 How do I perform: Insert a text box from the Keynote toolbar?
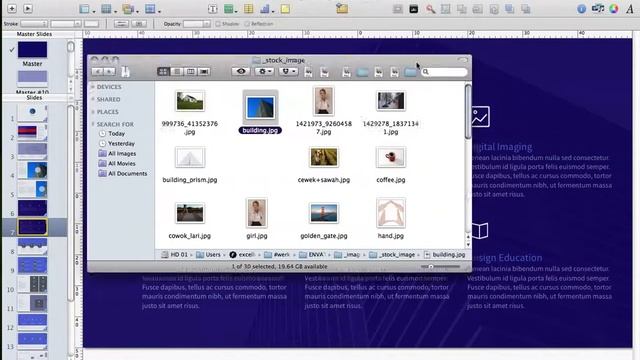(213, 9)
